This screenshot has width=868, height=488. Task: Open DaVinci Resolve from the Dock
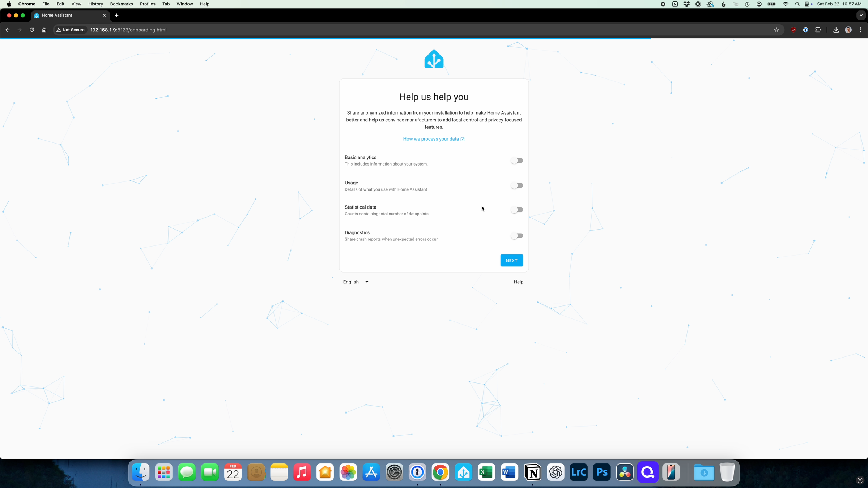tap(625, 472)
